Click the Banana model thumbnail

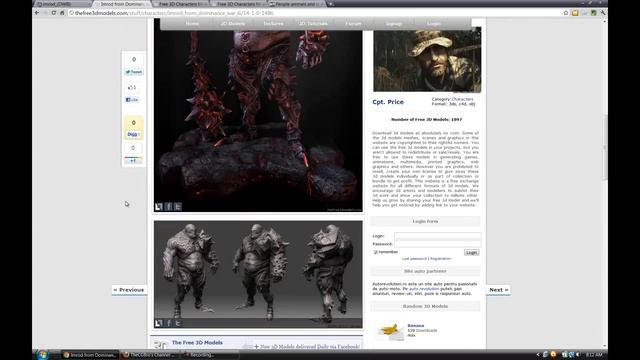click(391, 331)
